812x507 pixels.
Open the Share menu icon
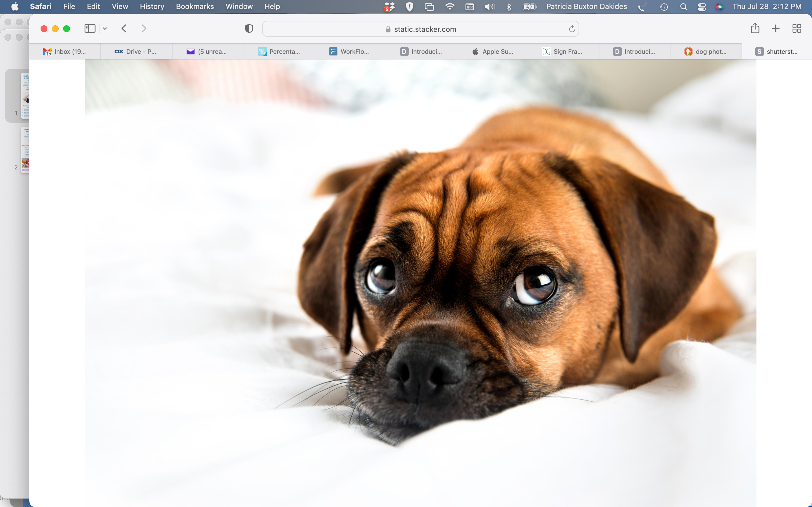point(755,28)
